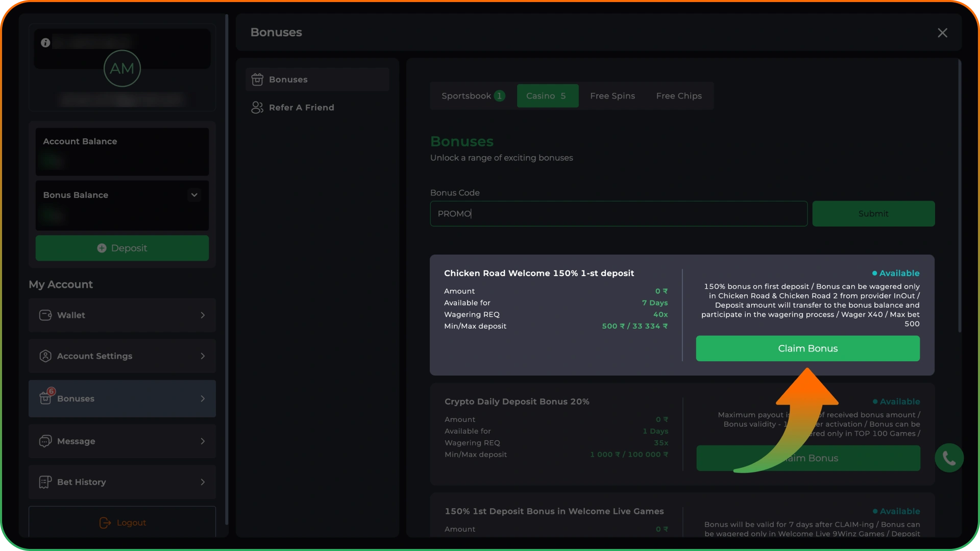Click the '500 ₹ / 33 334 ₹' deposit value
Image resolution: width=980 pixels, height=551 pixels.
[635, 326]
